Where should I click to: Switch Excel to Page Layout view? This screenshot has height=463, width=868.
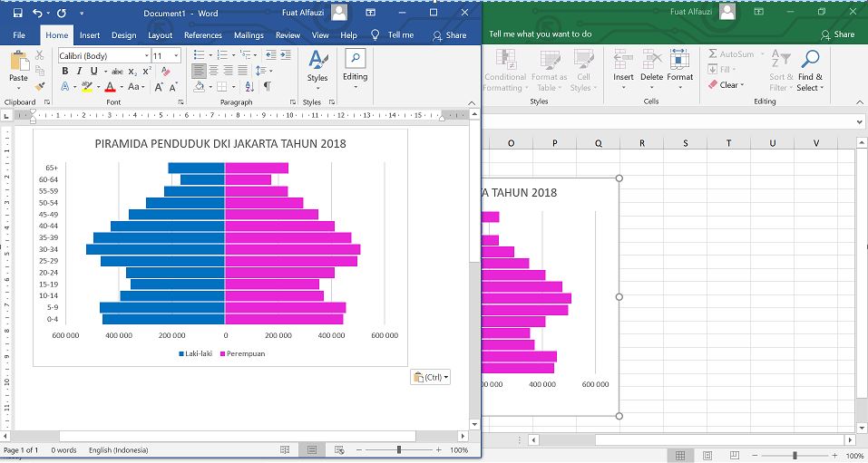[x=707, y=455]
